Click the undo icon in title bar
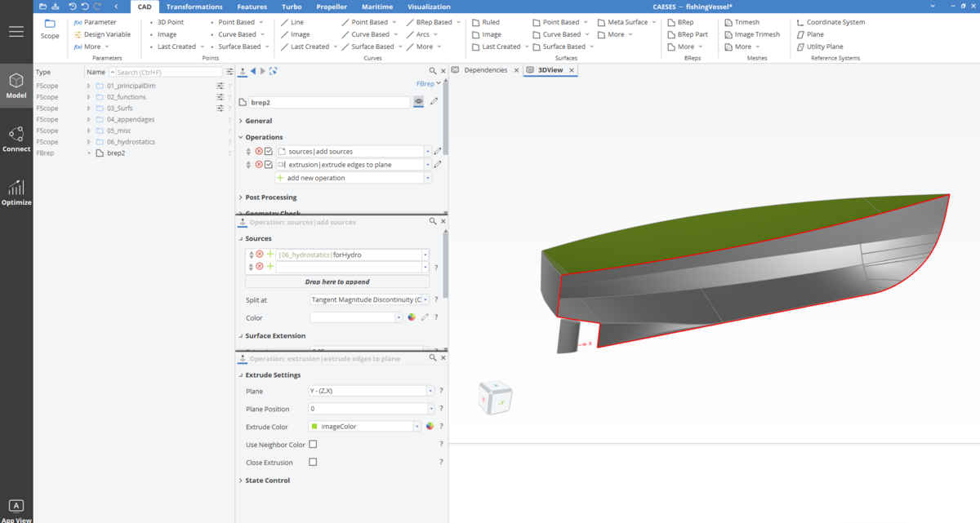 click(x=73, y=7)
